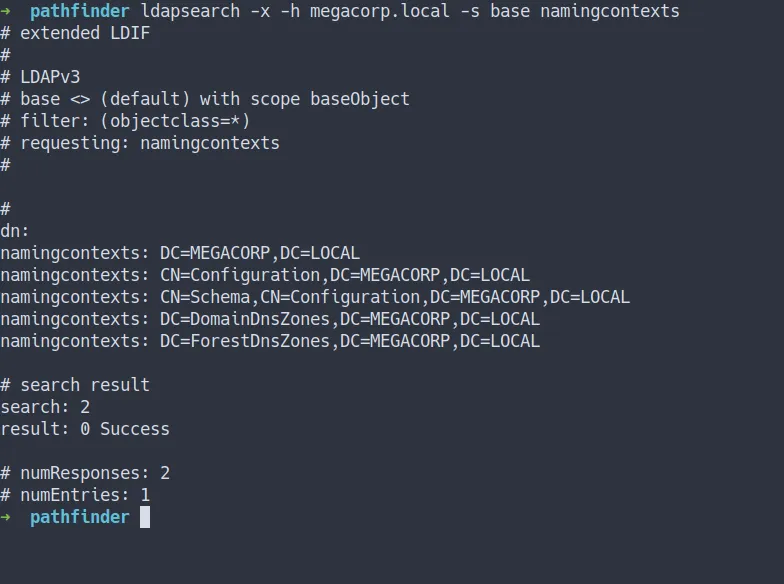The width and height of the screenshot is (784, 584).
Task: Click the green prompt arrow on the last line
Action: 6,517
